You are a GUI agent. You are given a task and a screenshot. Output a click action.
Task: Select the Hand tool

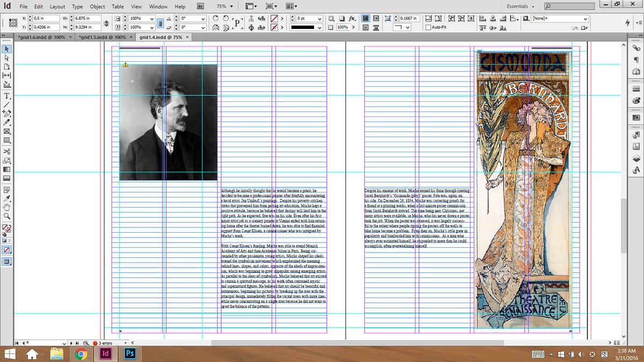point(8,207)
